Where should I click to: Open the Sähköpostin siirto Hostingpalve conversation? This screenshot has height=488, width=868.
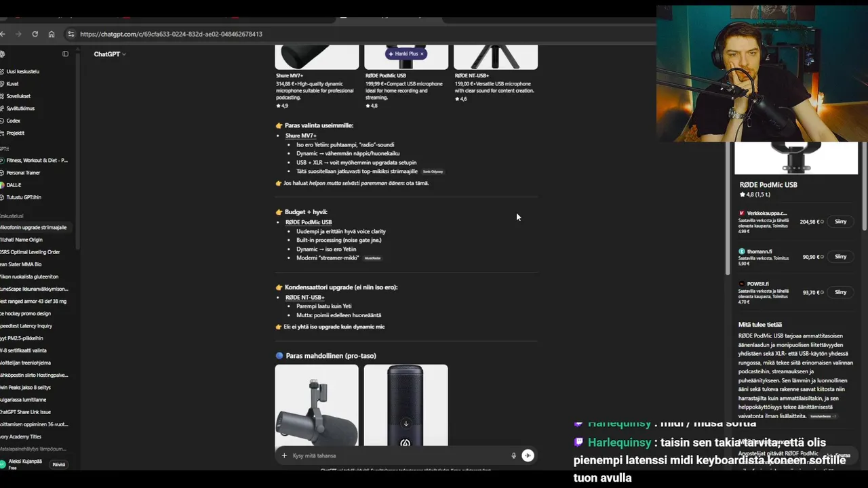[34, 375]
